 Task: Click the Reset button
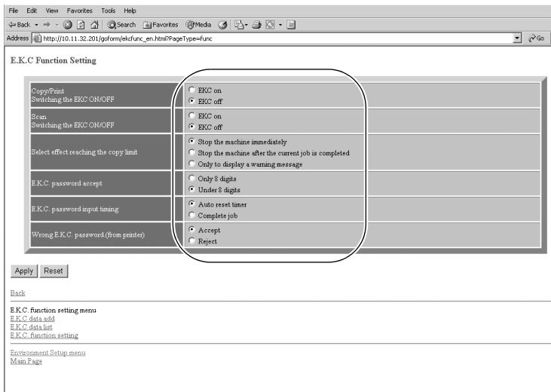tap(54, 271)
